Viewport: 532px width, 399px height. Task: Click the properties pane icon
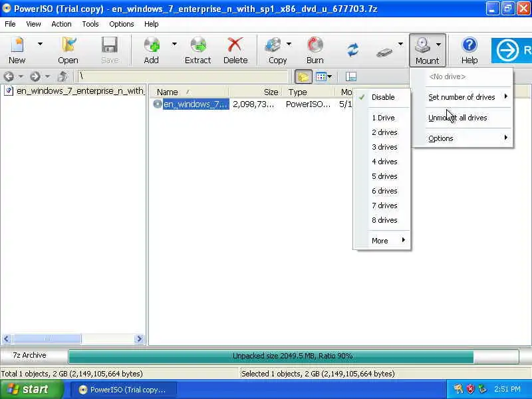pyautogui.click(x=351, y=76)
